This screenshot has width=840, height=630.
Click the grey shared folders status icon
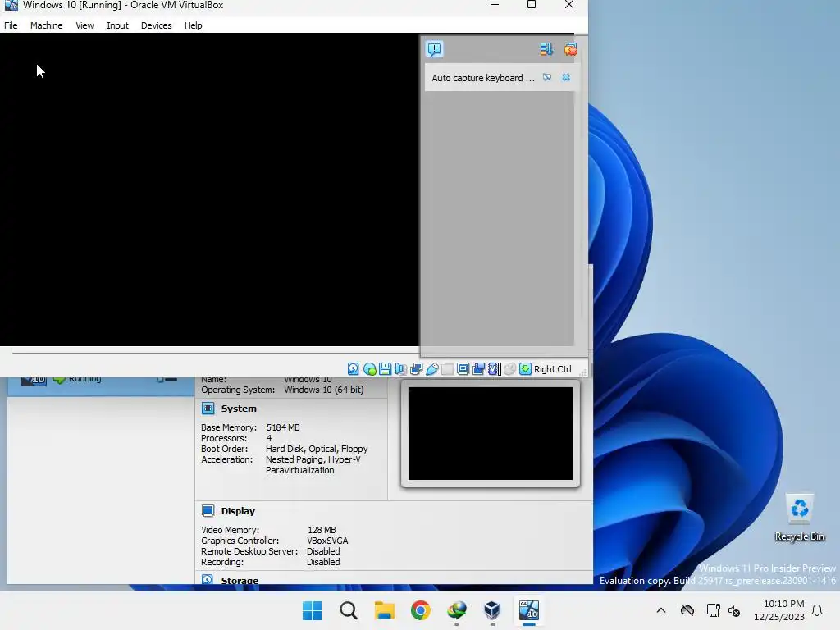click(x=447, y=368)
